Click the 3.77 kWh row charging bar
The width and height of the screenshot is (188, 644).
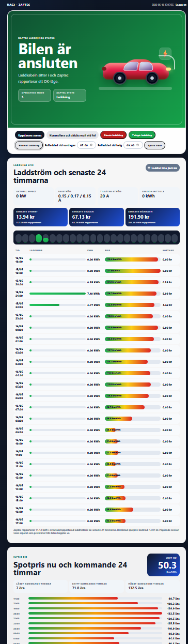57,305
